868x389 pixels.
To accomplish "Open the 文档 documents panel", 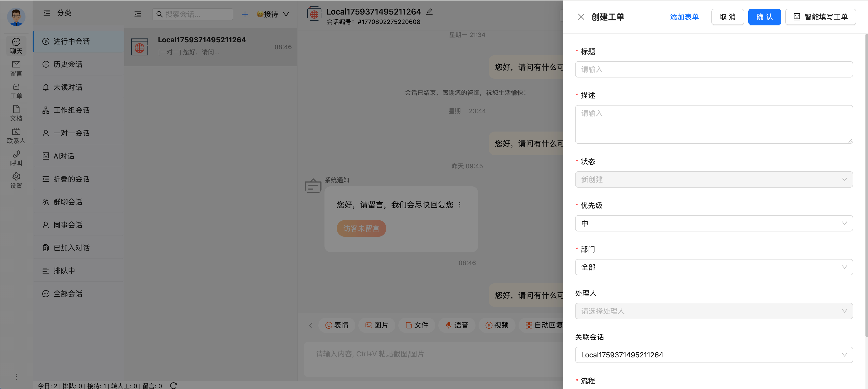I will [16, 113].
